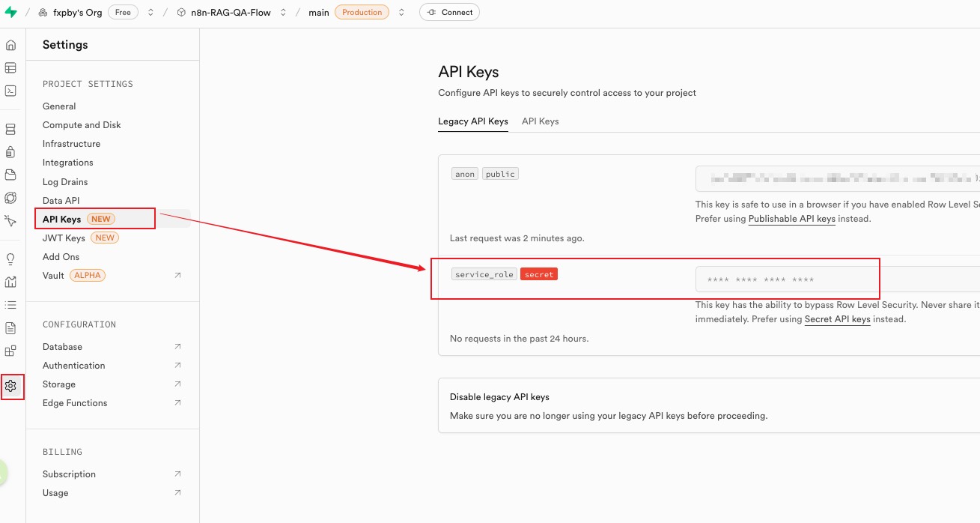Select the Legacy API Keys tab
Screen dimensions: 980x523
click(472, 121)
